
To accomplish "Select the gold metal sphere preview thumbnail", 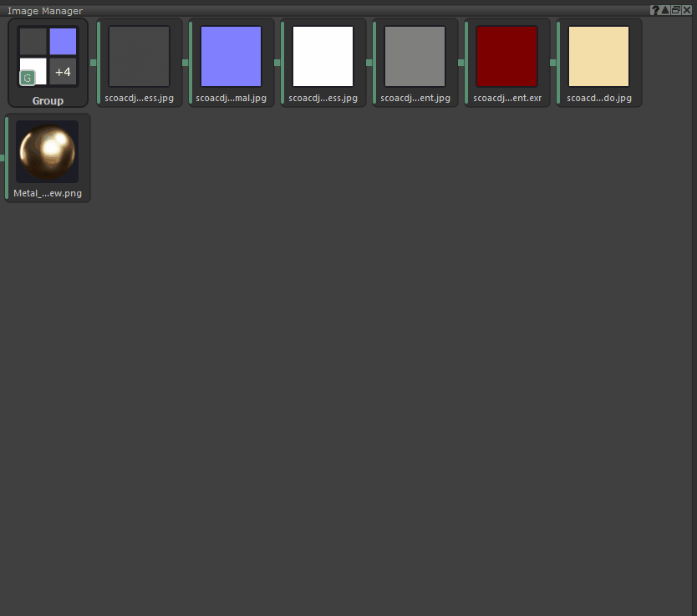I will click(x=48, y=151).
